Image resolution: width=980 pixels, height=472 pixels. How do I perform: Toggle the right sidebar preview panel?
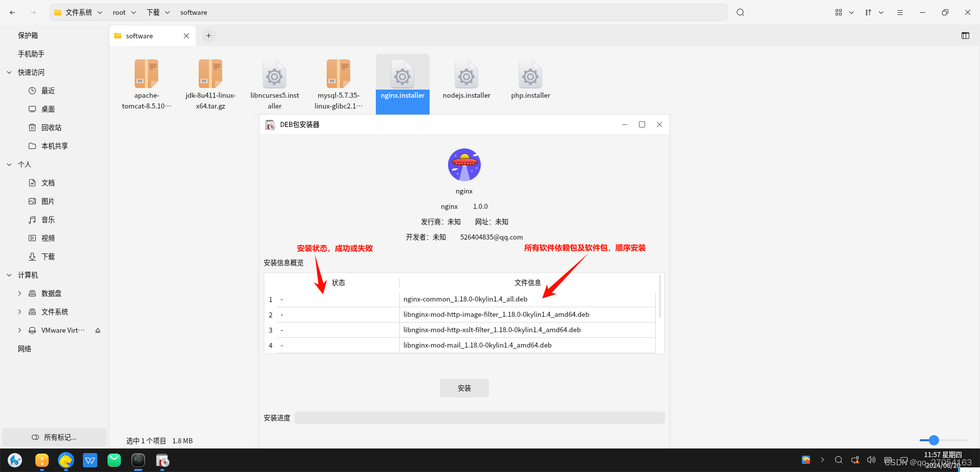pyautogui.click(x=965, y=35)
